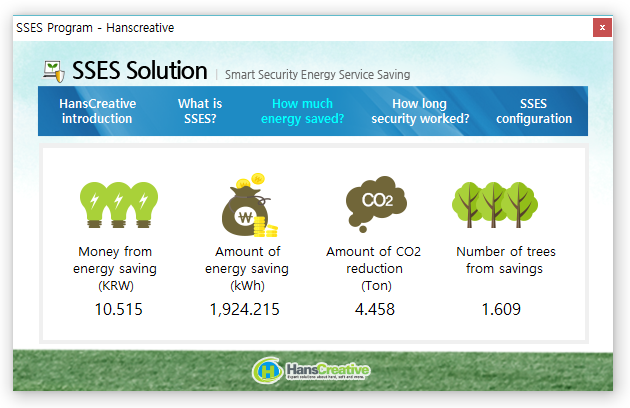Click the SSES Solution heading text
Screen dimensions: 630x408
pos(139,72)
